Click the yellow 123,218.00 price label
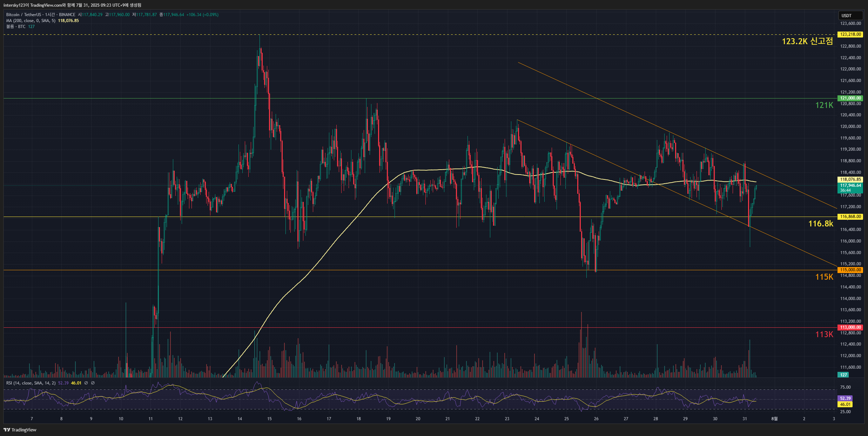Image resolution: width=868 pixels, height=436 pixels. (x=850, y=34)
